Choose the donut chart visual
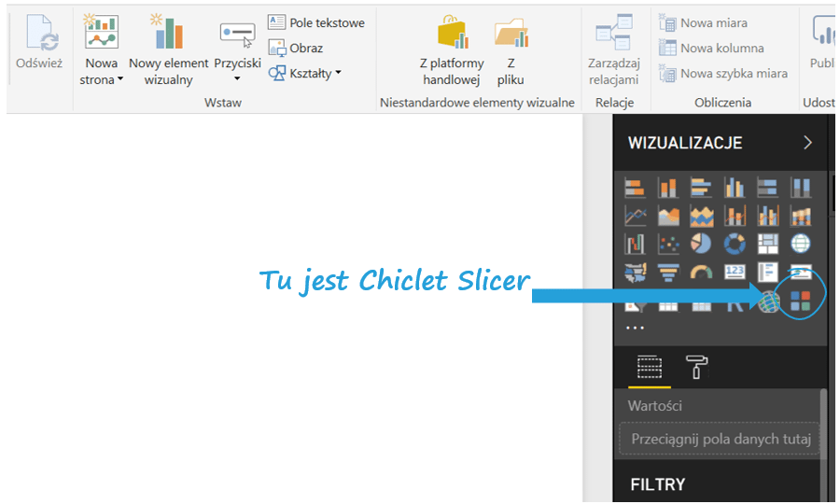Viewport: 840px width, 504px height. (735, 244)
